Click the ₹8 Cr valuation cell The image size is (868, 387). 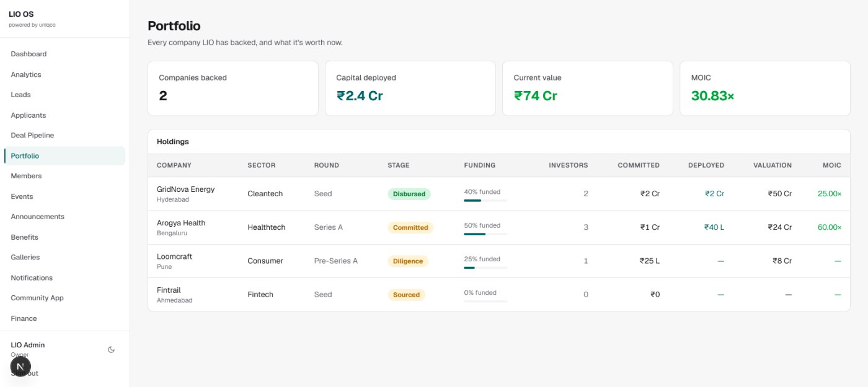click(782, 261)
